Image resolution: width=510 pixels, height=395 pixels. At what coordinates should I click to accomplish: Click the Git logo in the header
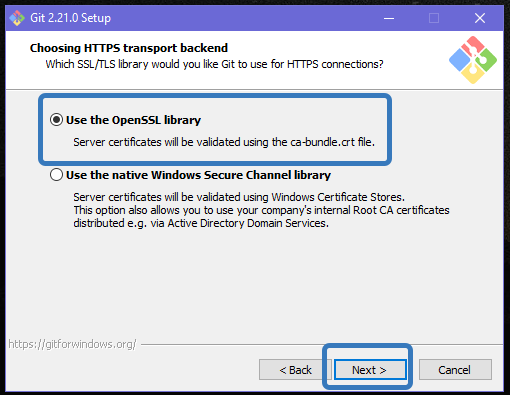(473, 60)
